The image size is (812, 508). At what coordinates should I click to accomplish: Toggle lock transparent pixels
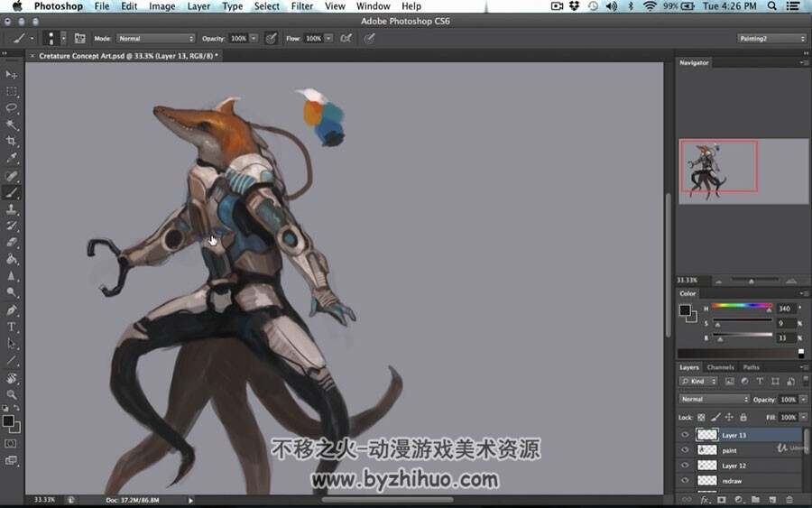click(x=701, y=418)
